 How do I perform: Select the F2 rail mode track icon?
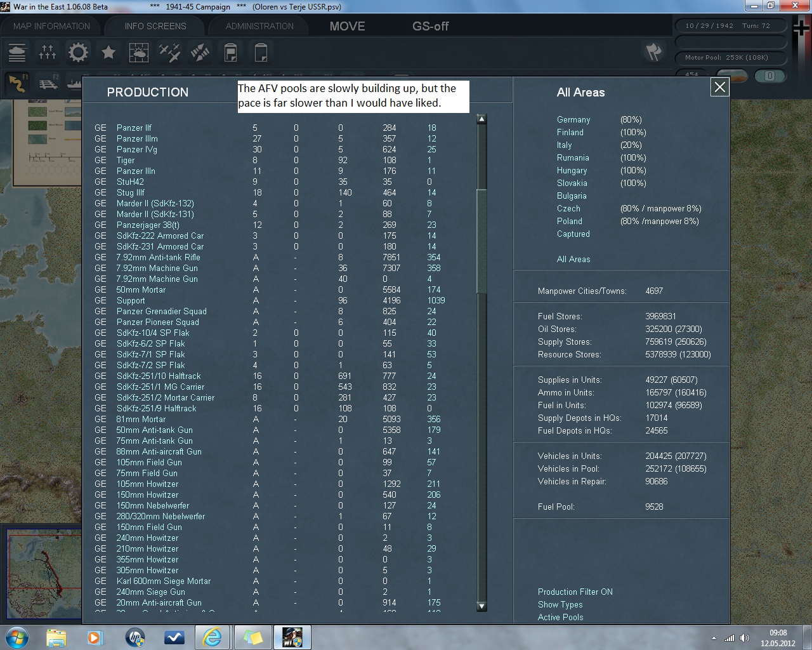pyautogui.click(x=48, y=84)
